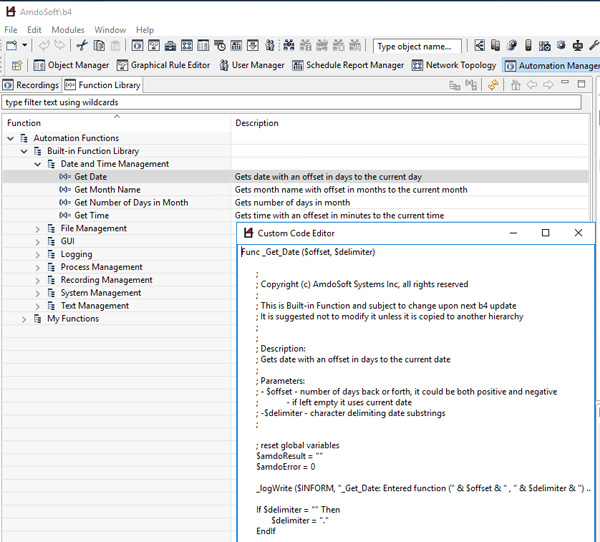Viewport: 600px width, 542px height.
Task: Click the clock scheduler icon in toolbar
Action: pos(220,46)
